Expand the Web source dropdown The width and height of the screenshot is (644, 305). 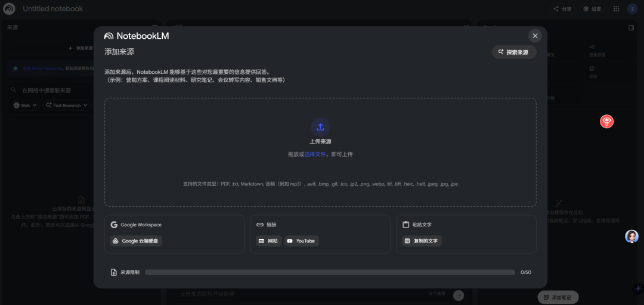pos(25,105)
